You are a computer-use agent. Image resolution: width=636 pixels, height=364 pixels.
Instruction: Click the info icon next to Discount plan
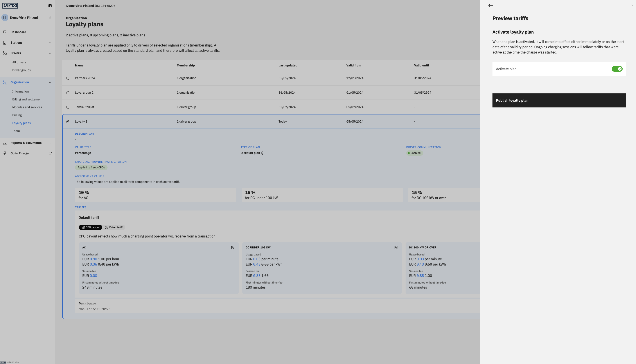[x=263, y=153]
